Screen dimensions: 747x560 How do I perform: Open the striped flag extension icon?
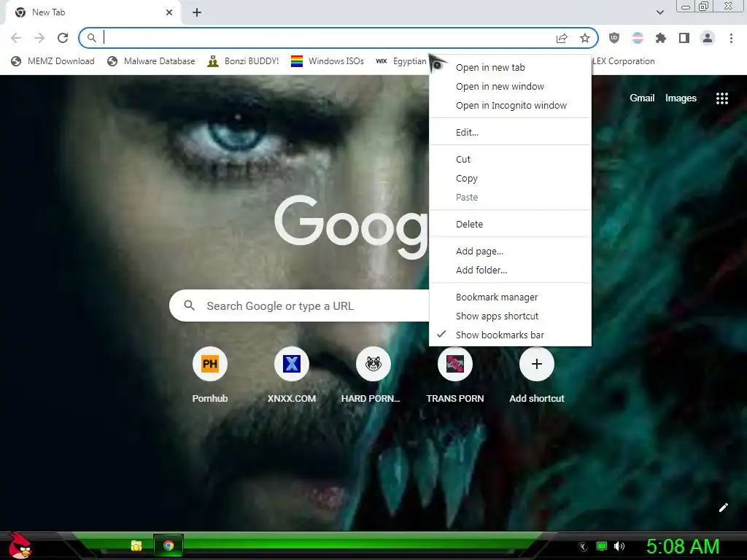pos(638,38)
